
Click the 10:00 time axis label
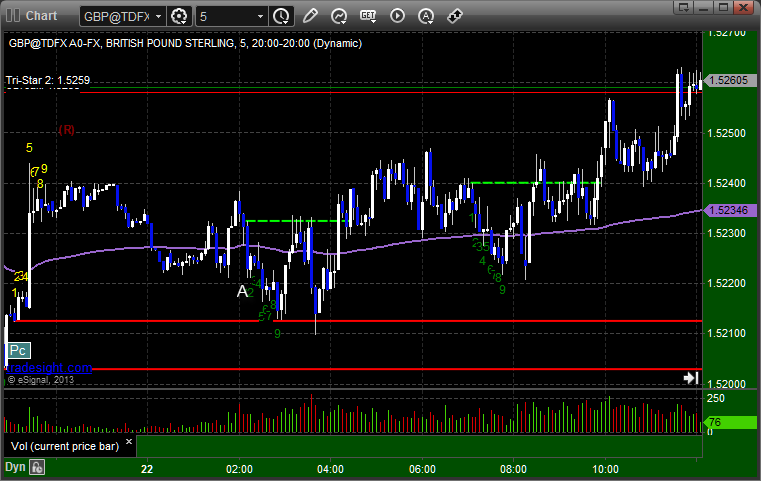pos(605,469)
